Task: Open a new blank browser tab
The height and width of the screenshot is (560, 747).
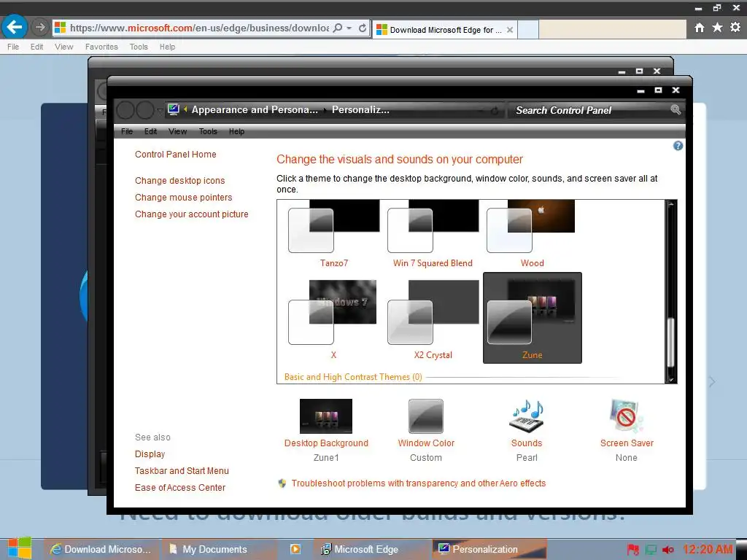Action: (x=528, y=29)
